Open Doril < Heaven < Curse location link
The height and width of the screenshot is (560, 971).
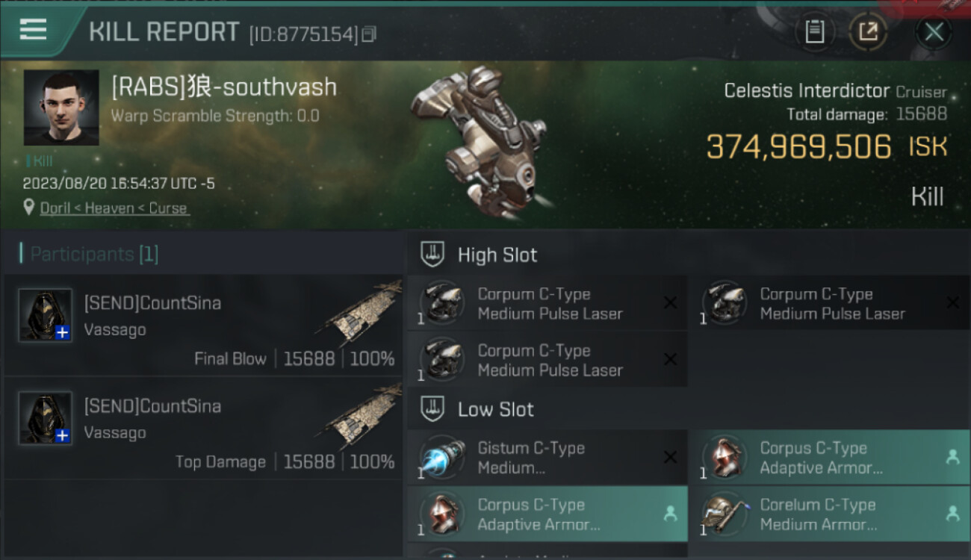[114, 208]
